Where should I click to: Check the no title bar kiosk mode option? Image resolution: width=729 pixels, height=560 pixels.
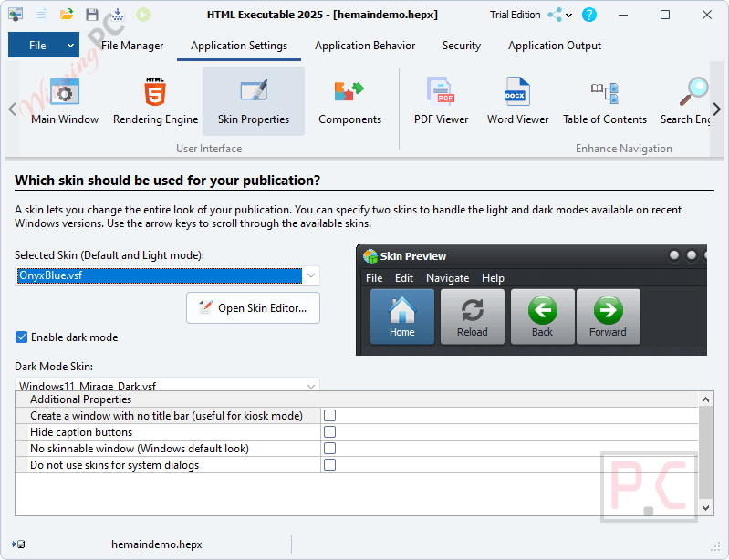(x=329, y=416)
